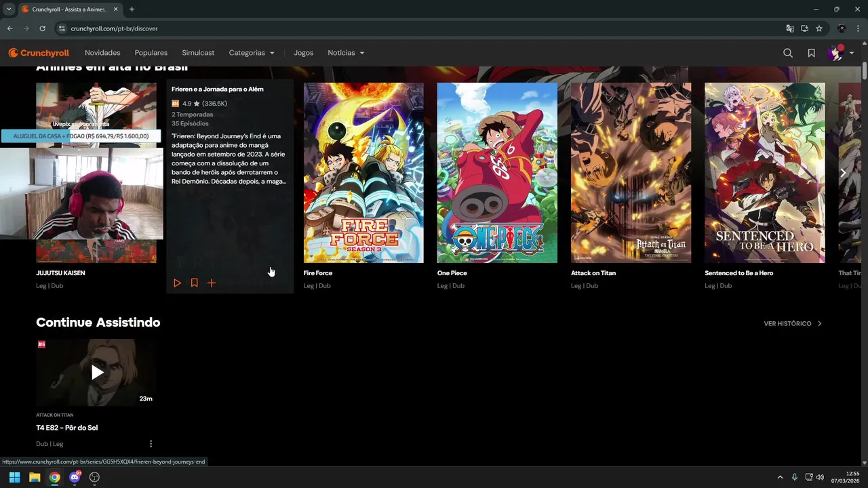Open the Attack on Titan poster
Image resolution: width=868 pixels, height=488 pixels.
click(631, 173)
